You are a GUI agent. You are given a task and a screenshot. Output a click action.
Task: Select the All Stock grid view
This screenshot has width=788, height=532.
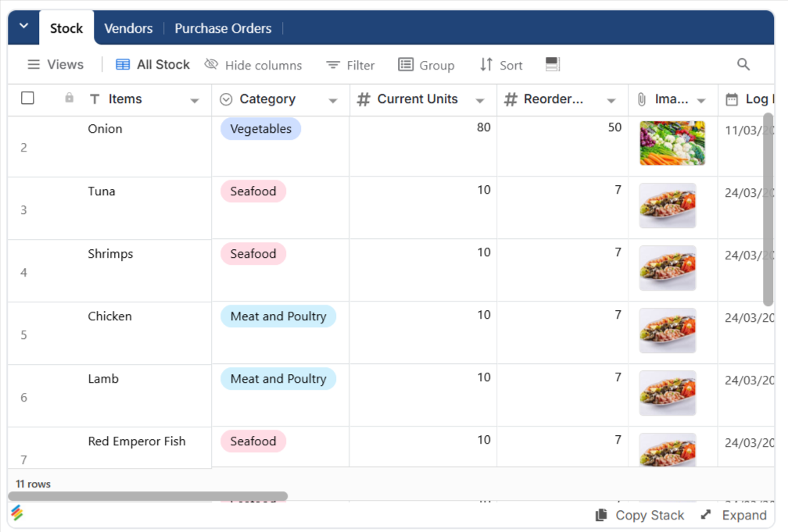point(152,64)
